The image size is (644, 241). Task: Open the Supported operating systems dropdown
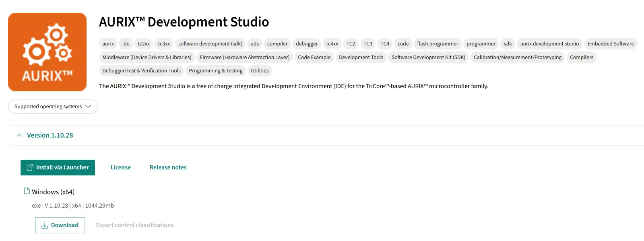(x=53, y=107)
